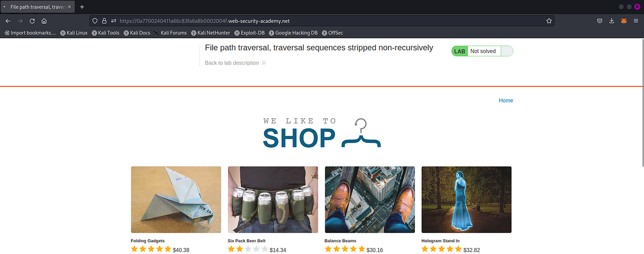
Task: Open the downloads arrow icon
Action: coord(612,21)
